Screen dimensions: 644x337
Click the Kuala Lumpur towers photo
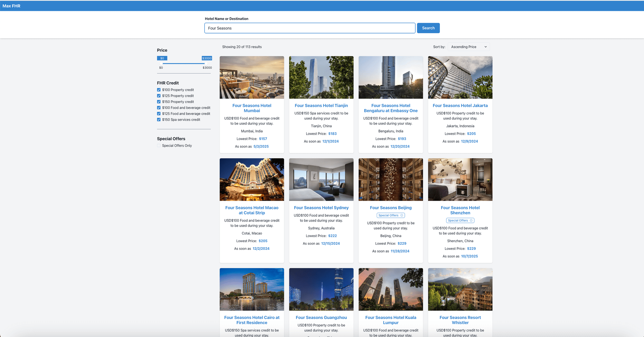391,289
